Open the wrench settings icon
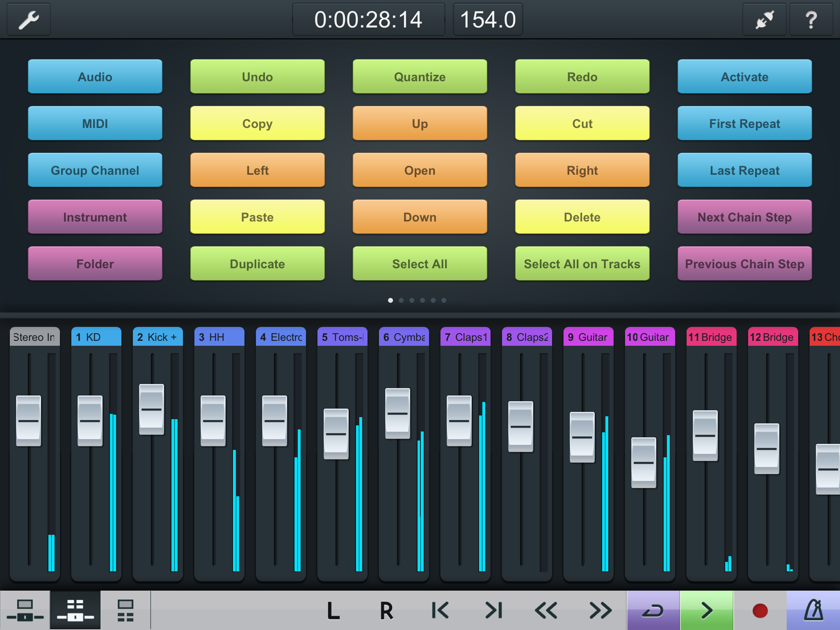Screen dimensions: 840x630 point(29,20)
